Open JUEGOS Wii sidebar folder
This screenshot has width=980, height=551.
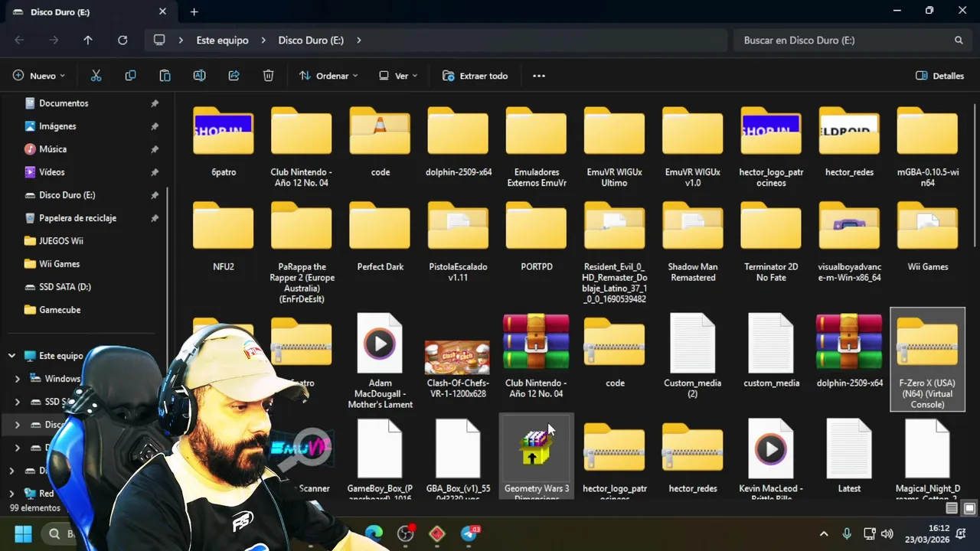[61, 241]
